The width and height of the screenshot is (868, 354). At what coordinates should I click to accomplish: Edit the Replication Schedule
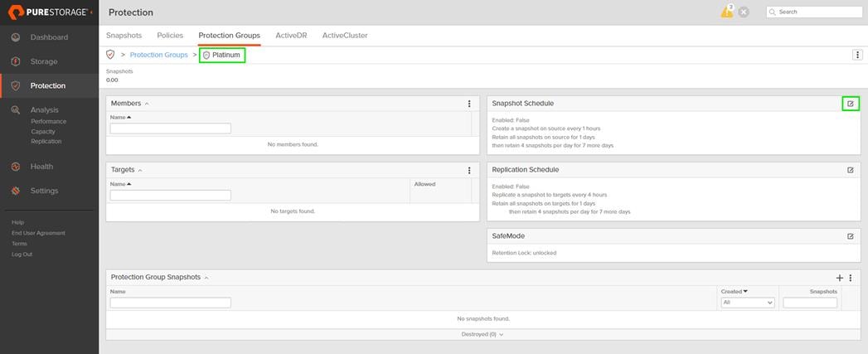click(x=851, y=170)
